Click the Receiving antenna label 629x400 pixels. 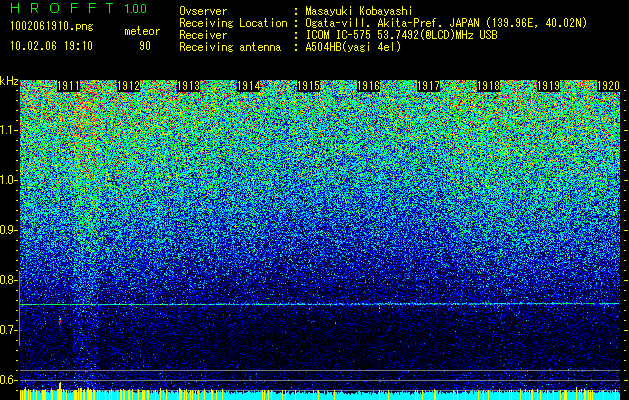pos(230,47)
